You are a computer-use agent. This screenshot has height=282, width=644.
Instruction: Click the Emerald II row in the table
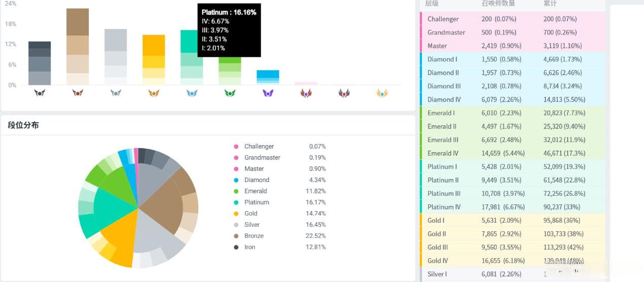coord(513,126)
